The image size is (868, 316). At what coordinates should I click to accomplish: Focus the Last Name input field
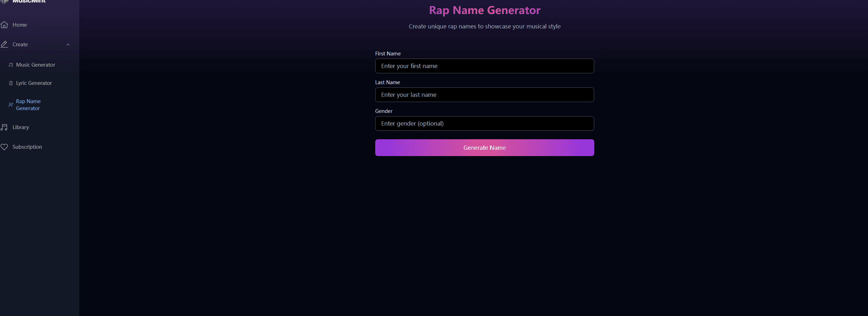[484, 95]
